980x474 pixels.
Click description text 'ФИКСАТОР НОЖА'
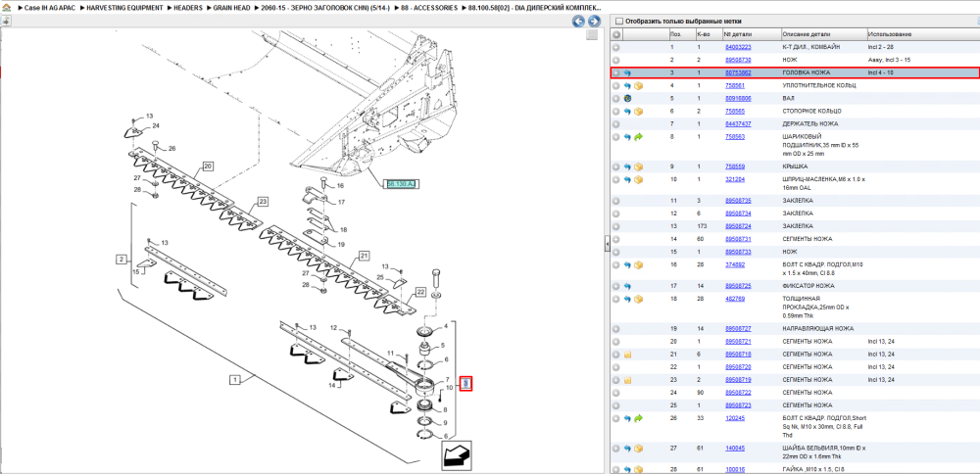click(x=807, y=286)
